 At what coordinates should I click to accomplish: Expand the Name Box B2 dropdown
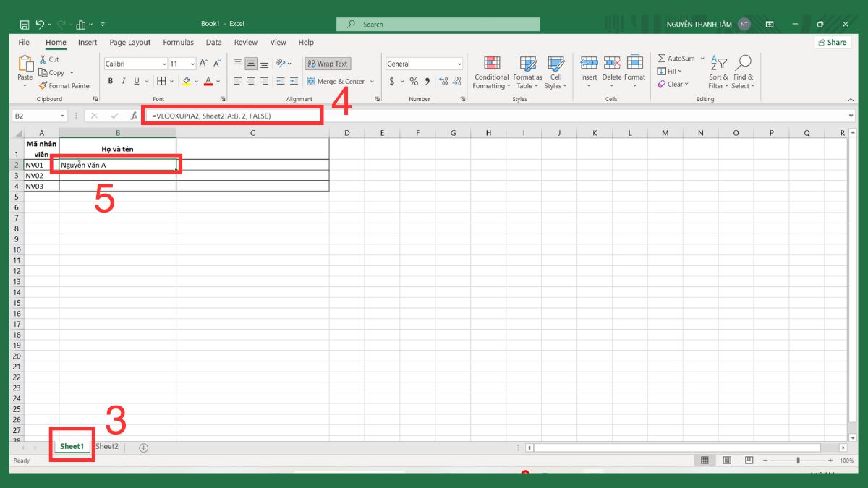[63, 116]
